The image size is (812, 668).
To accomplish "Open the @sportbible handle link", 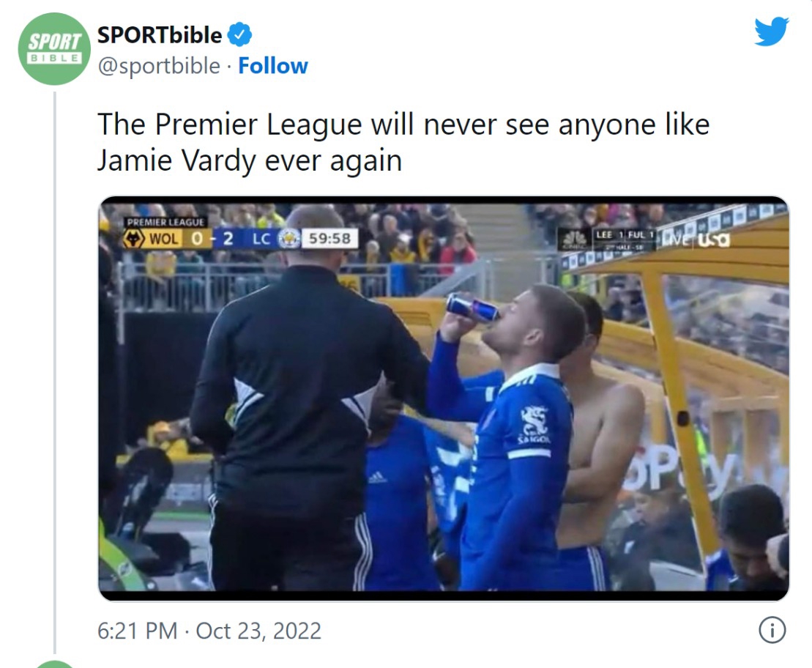I will click(159, 67).
